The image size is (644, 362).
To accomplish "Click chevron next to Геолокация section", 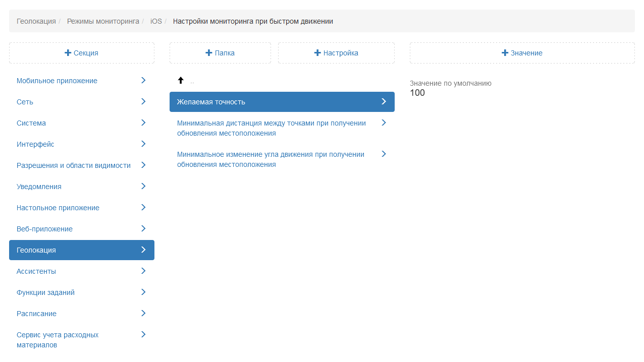I will 143,250.
